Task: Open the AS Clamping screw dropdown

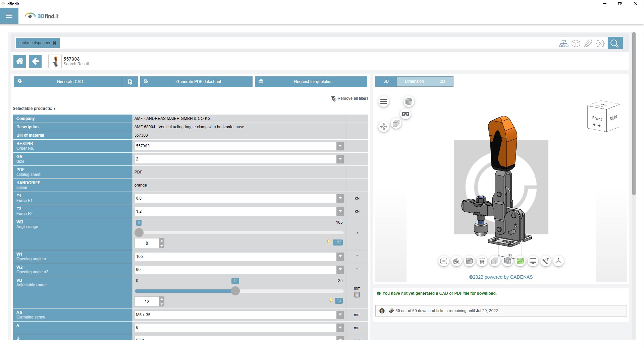Action: pyautogui.click(x=340, y=315)
